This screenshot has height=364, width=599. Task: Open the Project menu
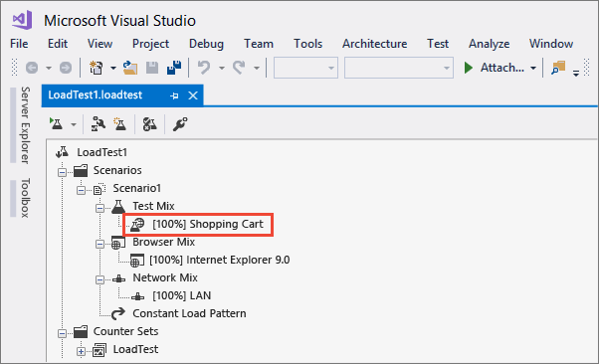150,44
